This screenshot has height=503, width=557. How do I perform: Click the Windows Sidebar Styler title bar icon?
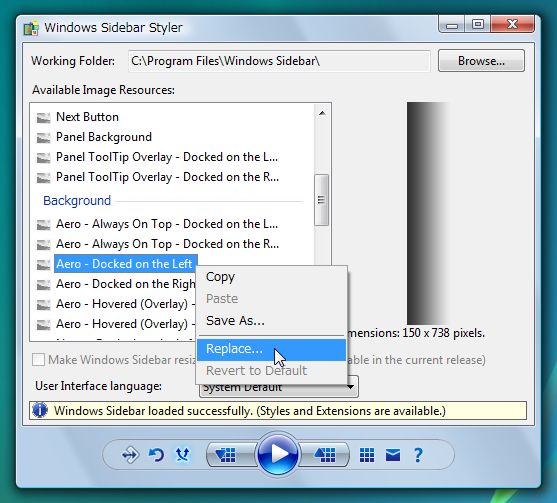tap(31, 28)
